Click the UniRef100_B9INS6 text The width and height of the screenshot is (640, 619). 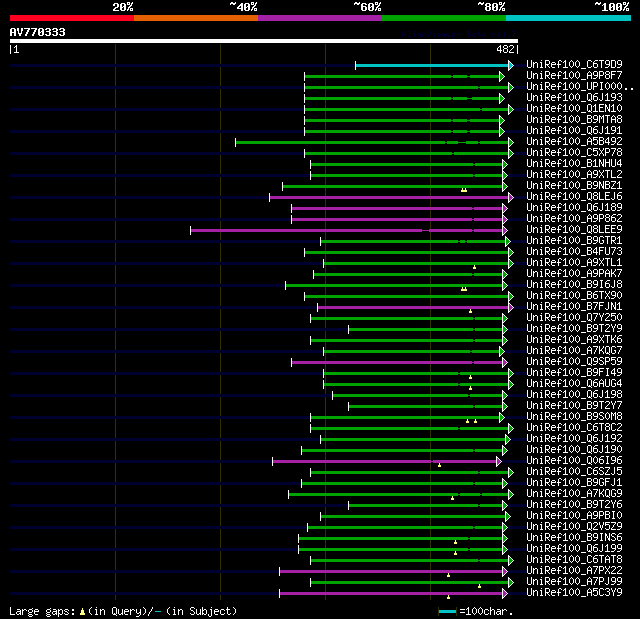coord(574,538)
